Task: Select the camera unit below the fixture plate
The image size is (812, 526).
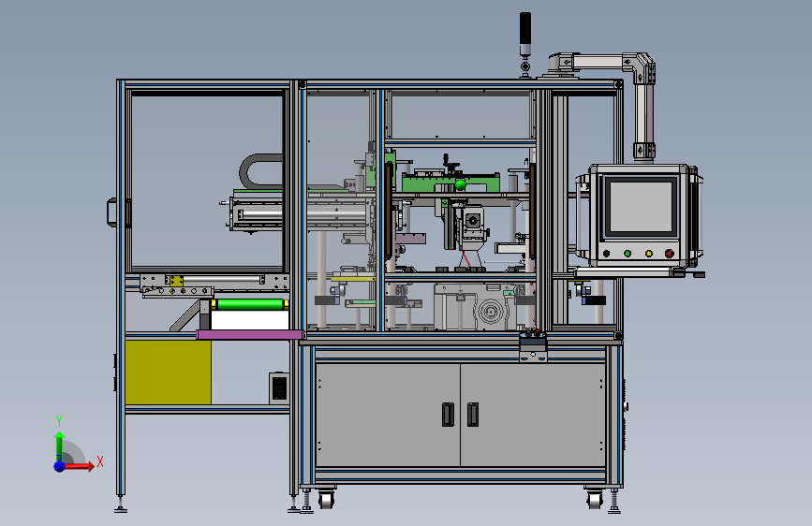Action: tap(473, 226)
